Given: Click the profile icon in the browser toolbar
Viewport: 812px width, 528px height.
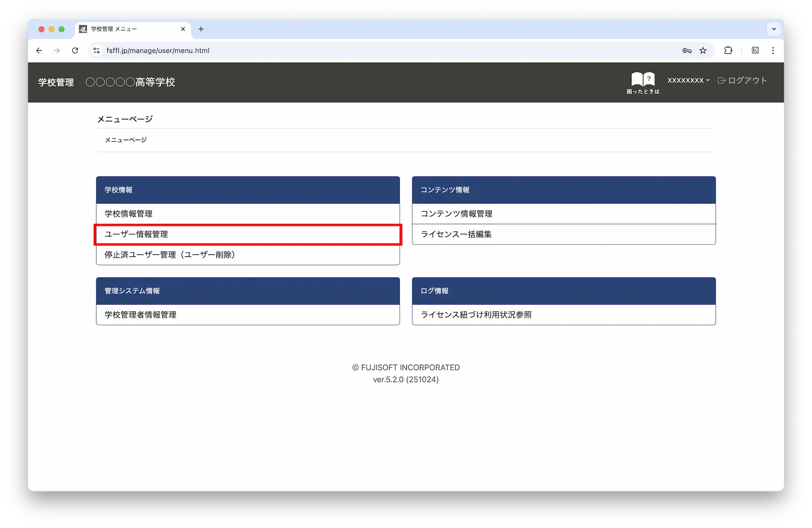Looking at the screenshot, I should (755, 50).
